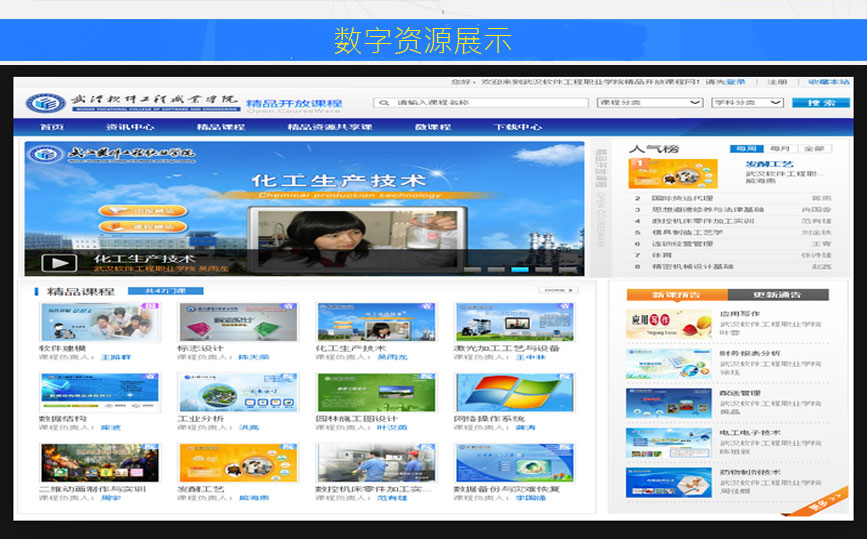This screenshot has width=867, height=539.
Task: Click the blue 搜索 search button
Action: coord(820,103)
